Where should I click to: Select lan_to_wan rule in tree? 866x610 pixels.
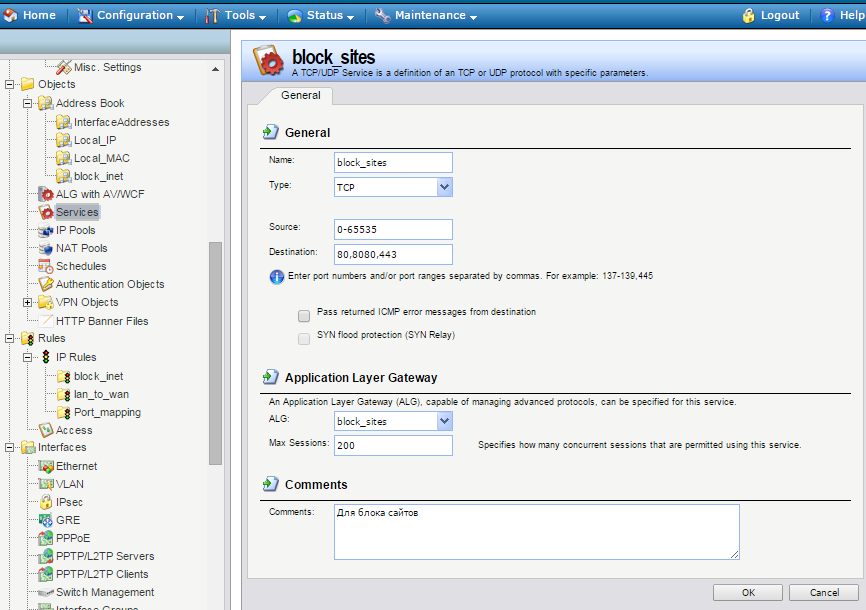pos(101,394)
